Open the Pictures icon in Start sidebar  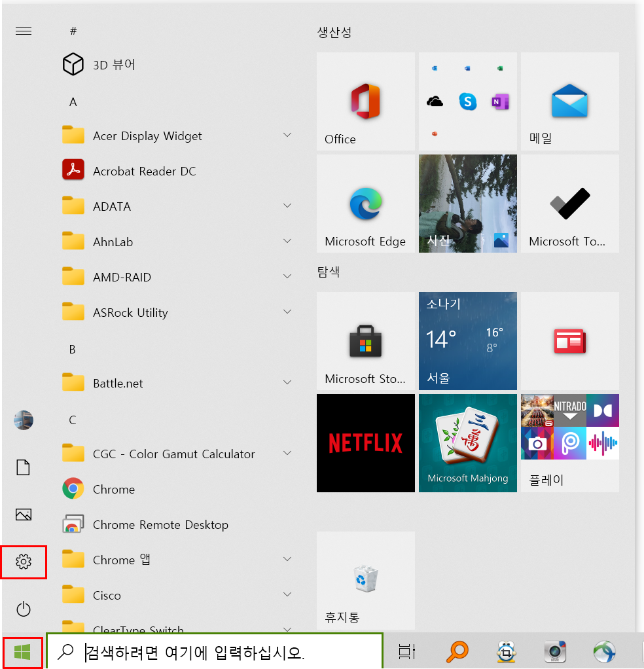(24, 515)
